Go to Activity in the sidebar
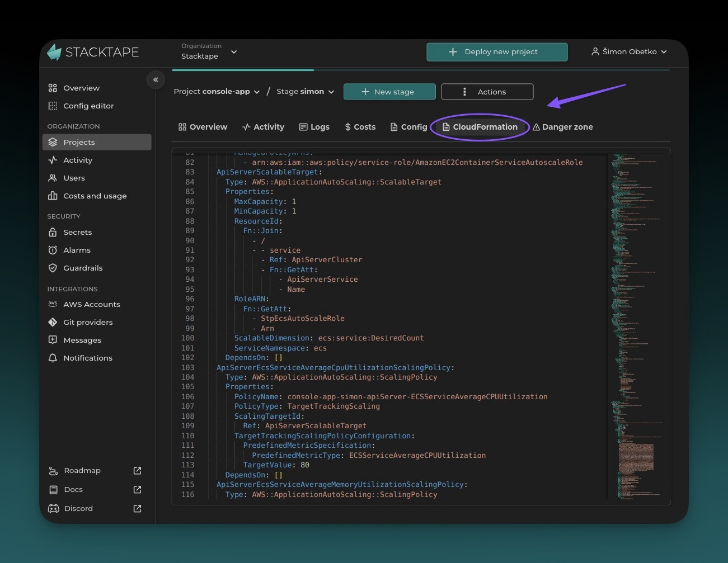Image resolution: width=728 pixels, height=563 pixels. point(78,160)
